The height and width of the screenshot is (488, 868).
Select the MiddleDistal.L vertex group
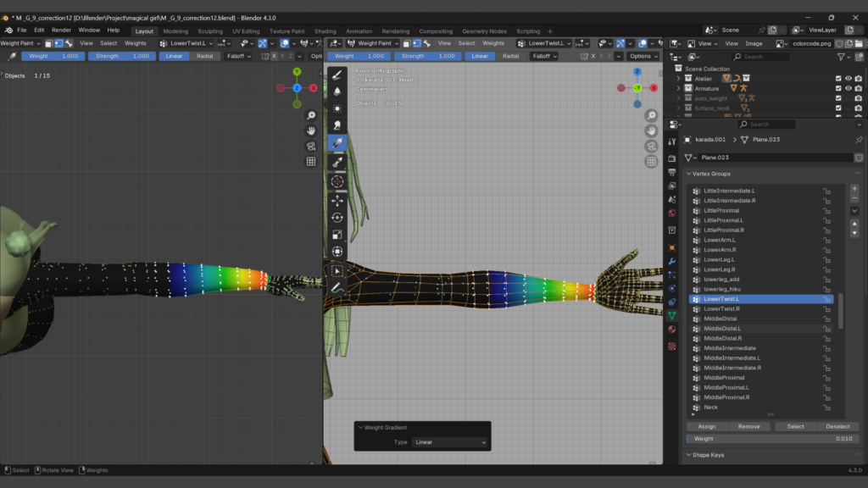pos(722,329)
